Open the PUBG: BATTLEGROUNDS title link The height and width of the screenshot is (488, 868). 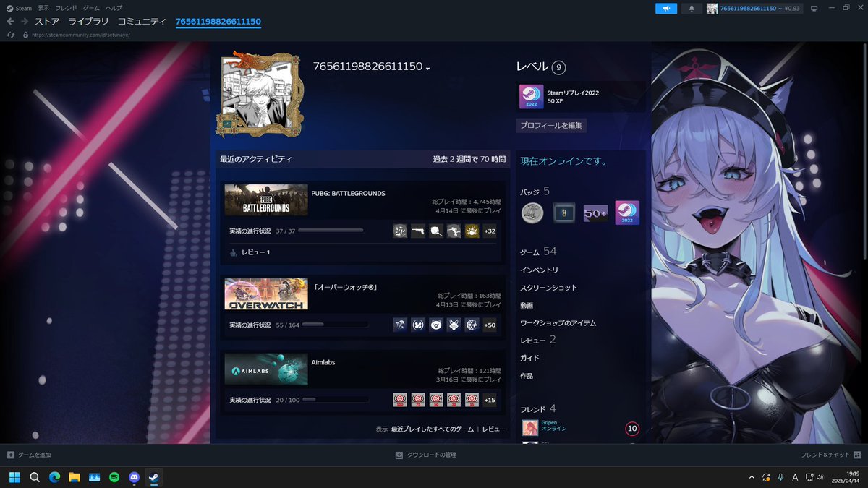click(348, 193)
